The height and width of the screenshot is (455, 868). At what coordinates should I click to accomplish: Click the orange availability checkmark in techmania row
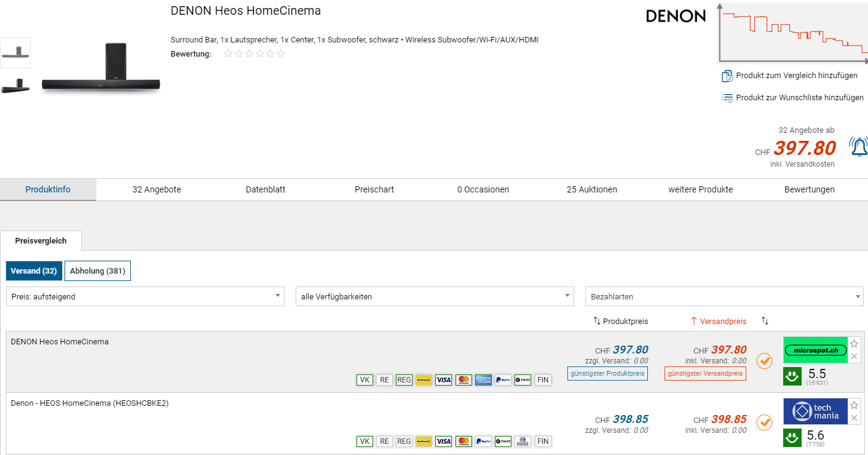[x=764, y=422]
